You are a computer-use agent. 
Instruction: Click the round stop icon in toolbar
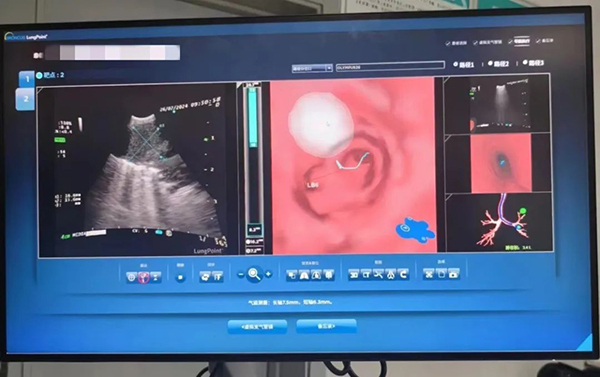(x=180, y=277)
